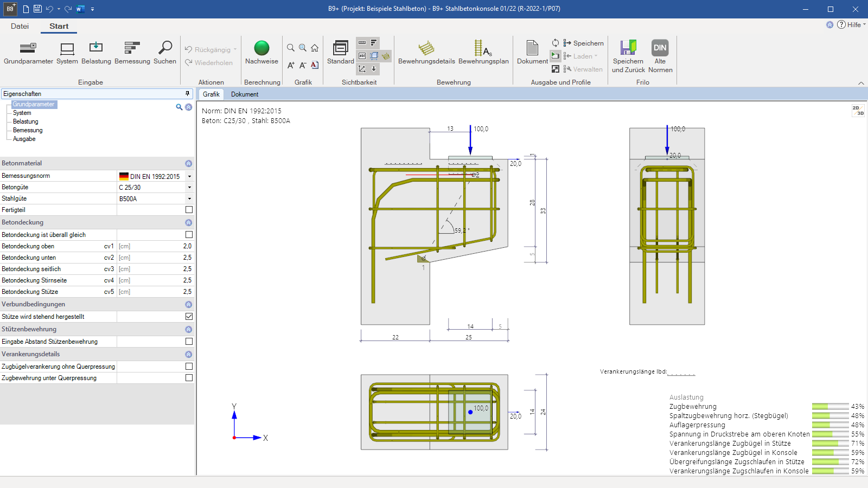Image resolution: width=868 pixels, height=488 pixels.
Task: Open Bemessungsnorm dropdown
Action: coord(189,176)
